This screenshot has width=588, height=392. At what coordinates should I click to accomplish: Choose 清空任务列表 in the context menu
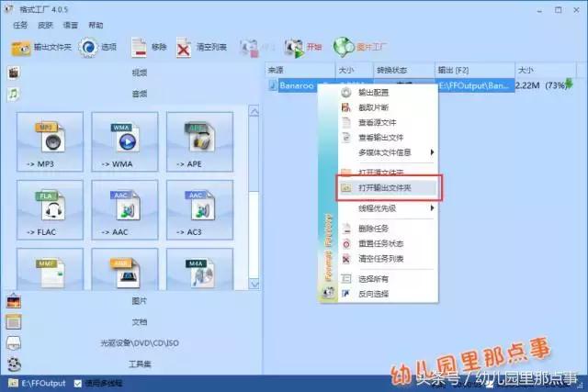tap(387, 258)
